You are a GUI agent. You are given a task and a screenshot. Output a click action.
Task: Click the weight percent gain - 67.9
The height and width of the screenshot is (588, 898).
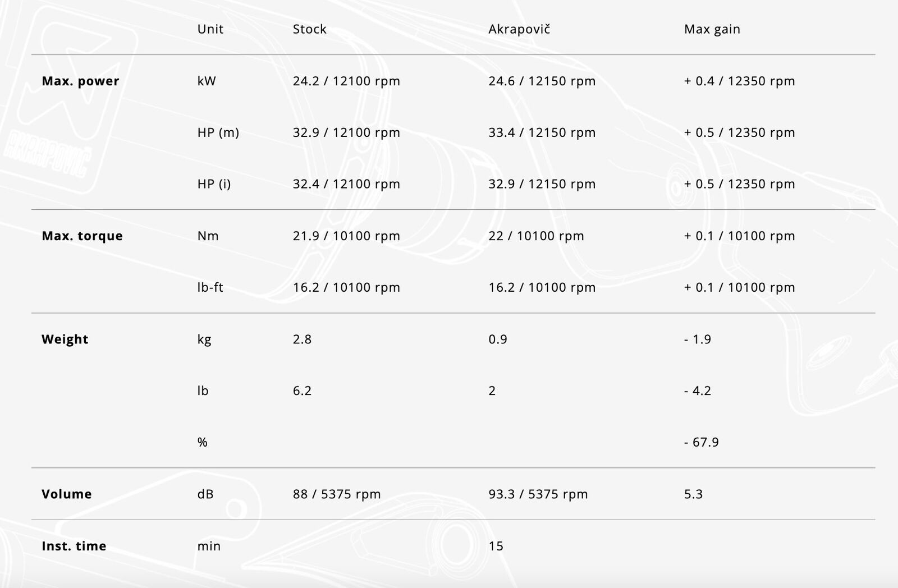pyautogui.click(x=701, y=443)
